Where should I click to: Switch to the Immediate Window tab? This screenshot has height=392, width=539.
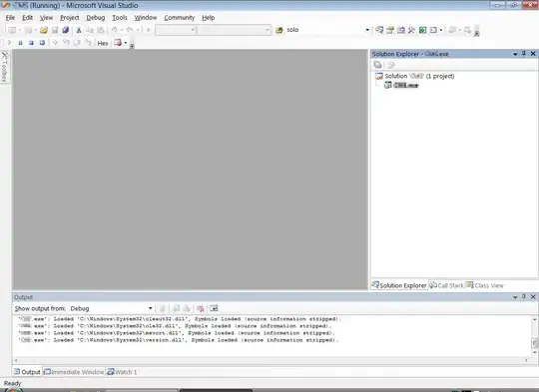[x=74, y=372]
